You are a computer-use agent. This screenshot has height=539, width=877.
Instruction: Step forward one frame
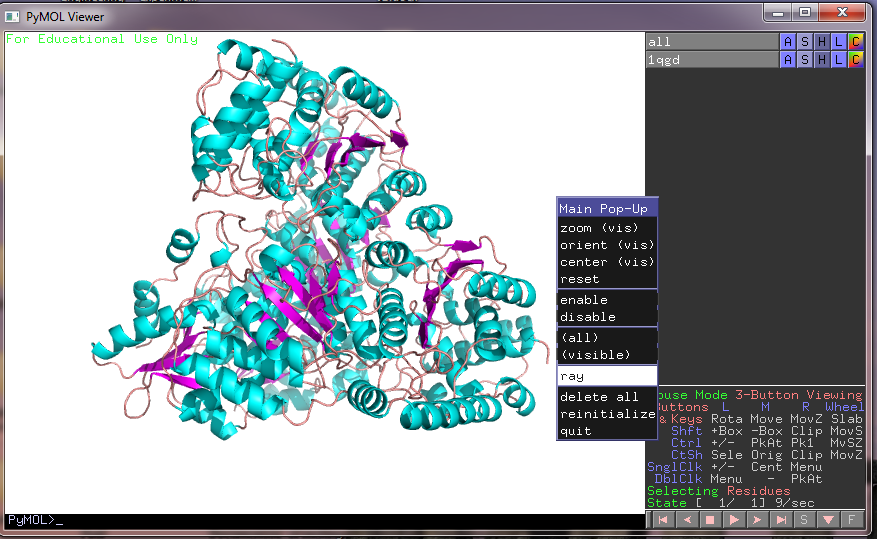pyautogui.click(x=757, y=520)
